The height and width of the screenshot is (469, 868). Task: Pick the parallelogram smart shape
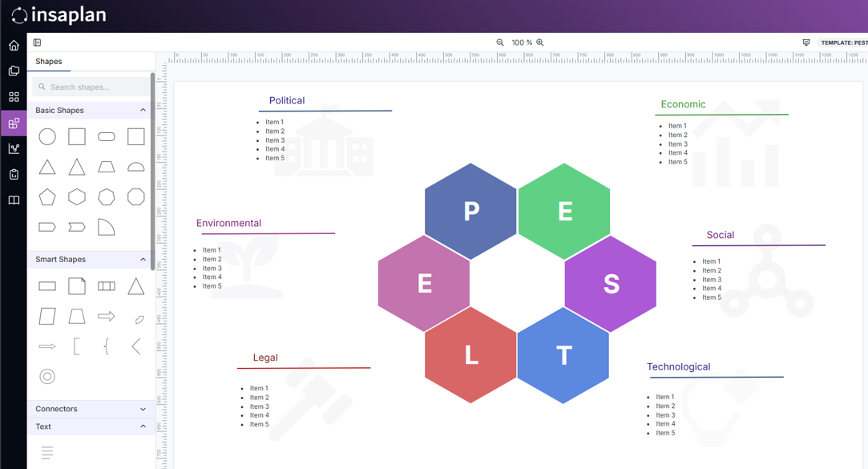(47, 316)
